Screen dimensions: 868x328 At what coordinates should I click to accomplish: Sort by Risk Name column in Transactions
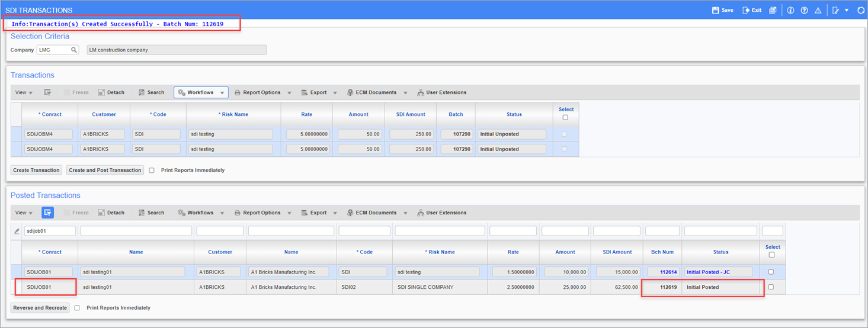point(233,115)
